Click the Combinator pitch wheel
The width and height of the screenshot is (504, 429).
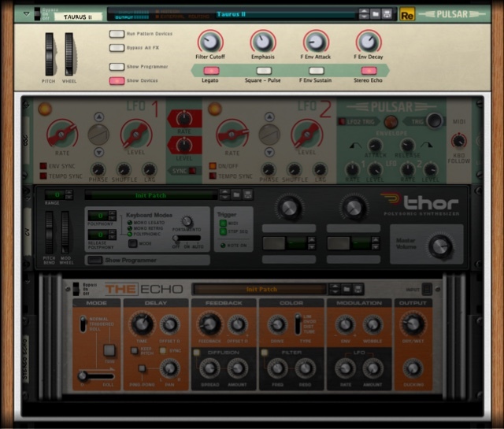pos(49,54)
